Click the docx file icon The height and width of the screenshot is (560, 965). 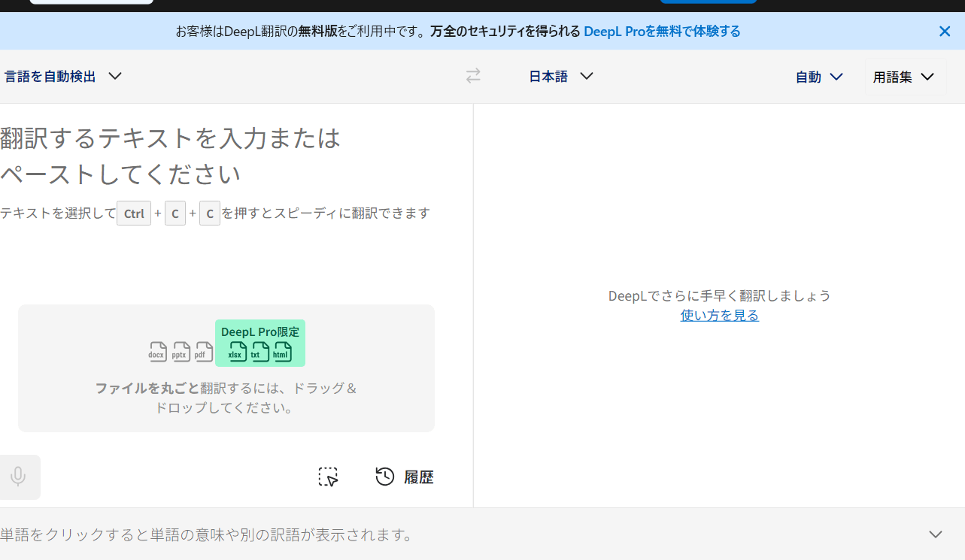(x=157, y=352)
